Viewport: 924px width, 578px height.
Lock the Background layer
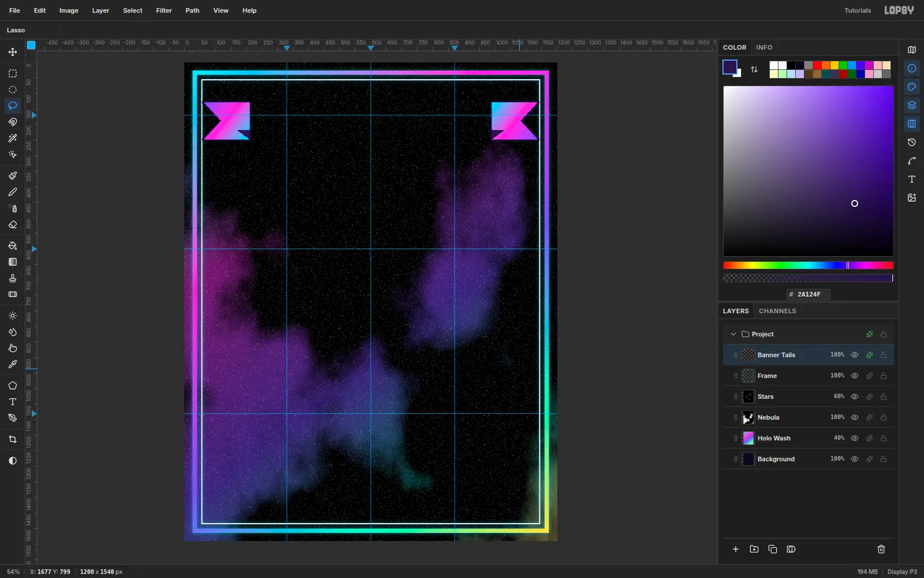tap(884, 459)
